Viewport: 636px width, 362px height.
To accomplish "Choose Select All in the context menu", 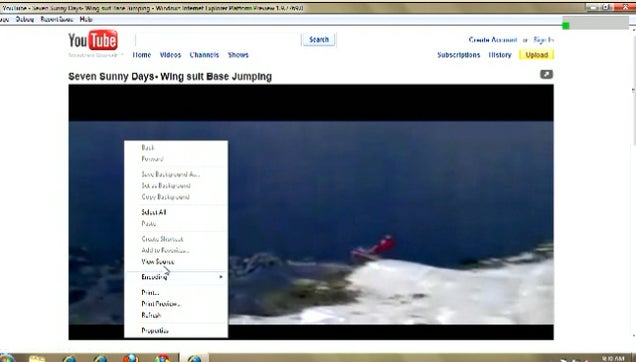I will [x=153, y=212].
